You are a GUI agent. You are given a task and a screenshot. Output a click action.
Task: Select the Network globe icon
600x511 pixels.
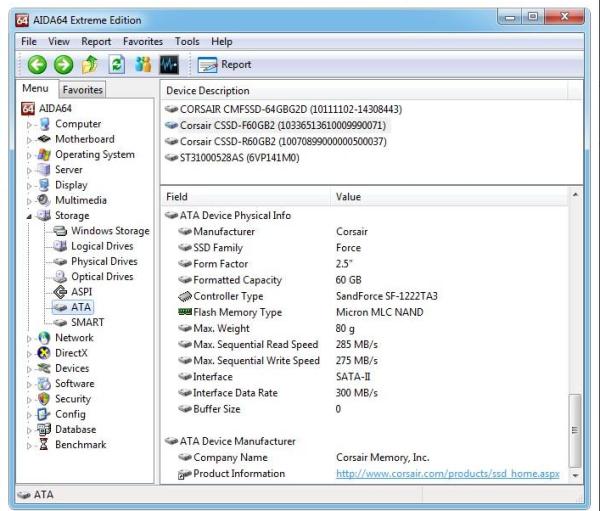(x=44, y=338)
